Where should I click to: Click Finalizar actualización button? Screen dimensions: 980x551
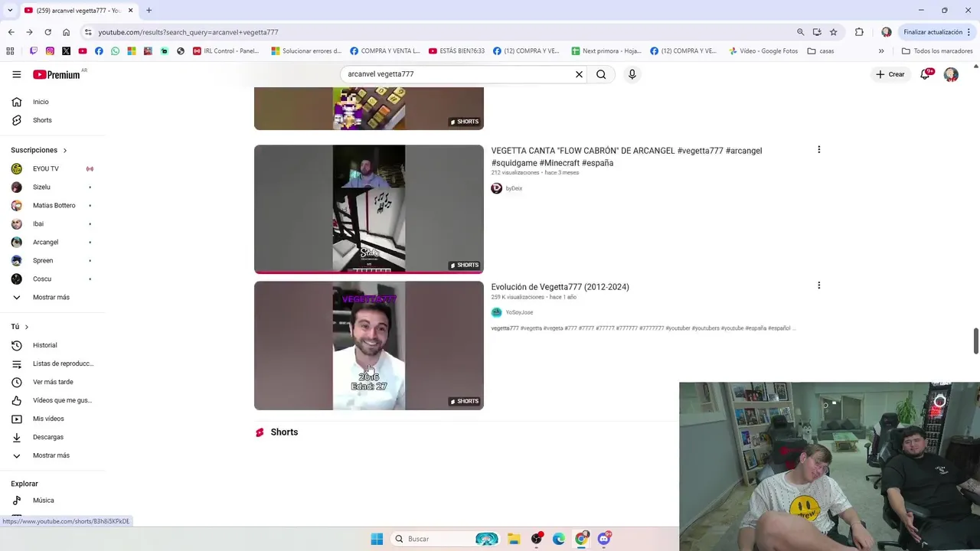933,32
